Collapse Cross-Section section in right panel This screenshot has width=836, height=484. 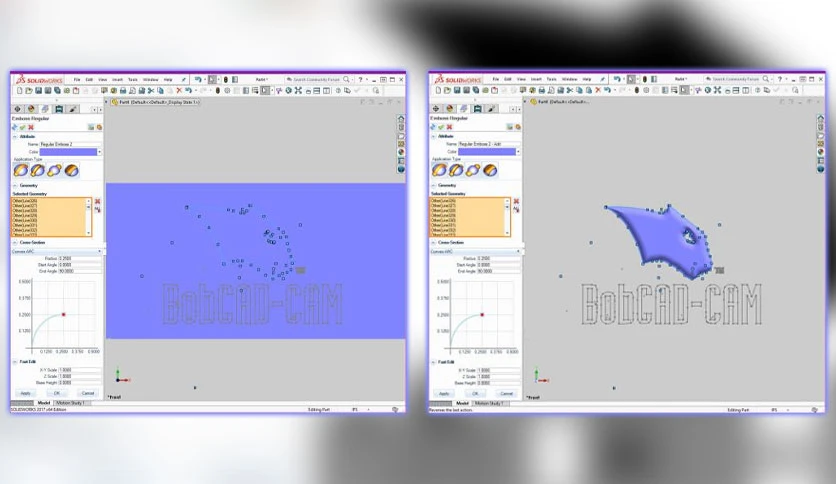coord(434,243)
